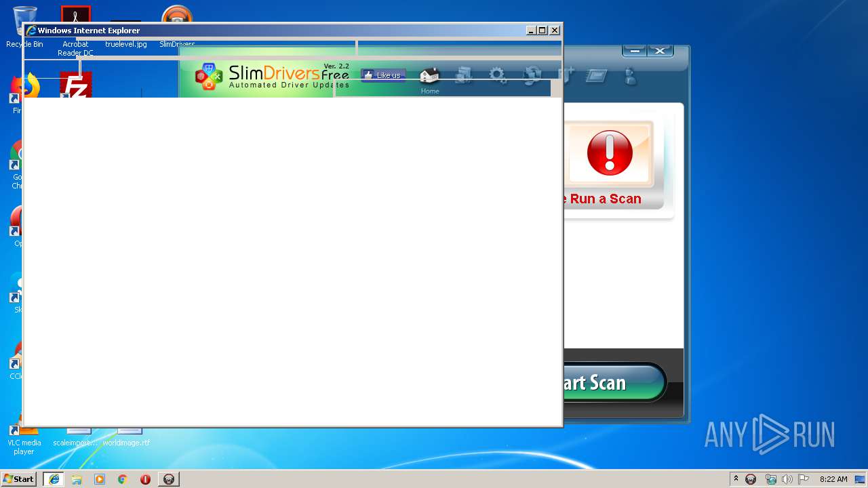Click the 8:22 AM clock
The width and height of the screenshot is (868, 488).
coord(833,479)
